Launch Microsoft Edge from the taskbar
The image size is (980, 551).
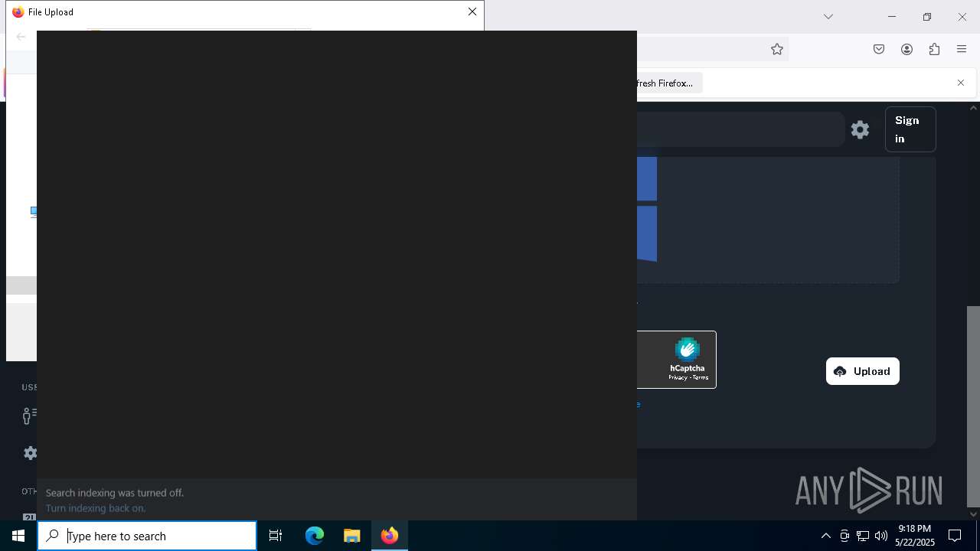click(x=315, y=536)
